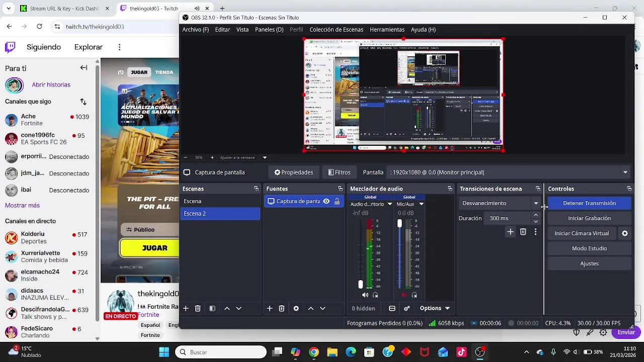The height and width of the screenshot is (362, 644).
Task: Zoom in the preview with the plus icon
Action: 212,157
